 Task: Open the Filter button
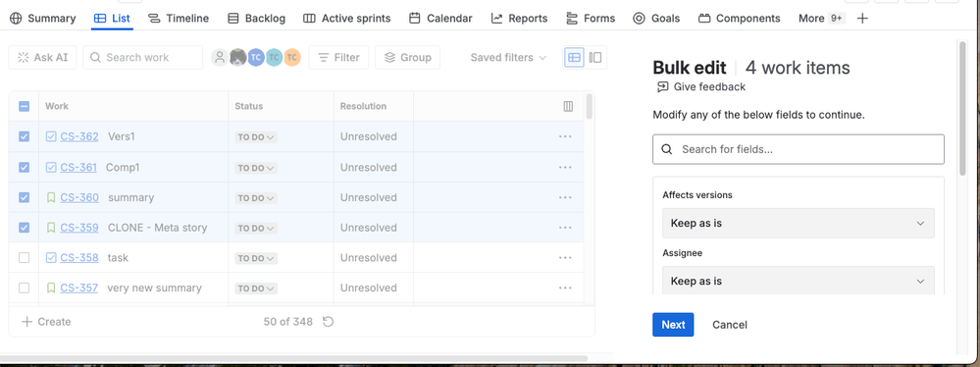pos(338,58)
